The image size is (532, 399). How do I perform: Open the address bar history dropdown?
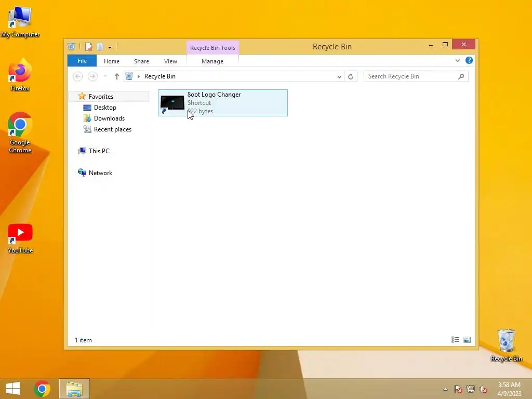click(339, 76)
